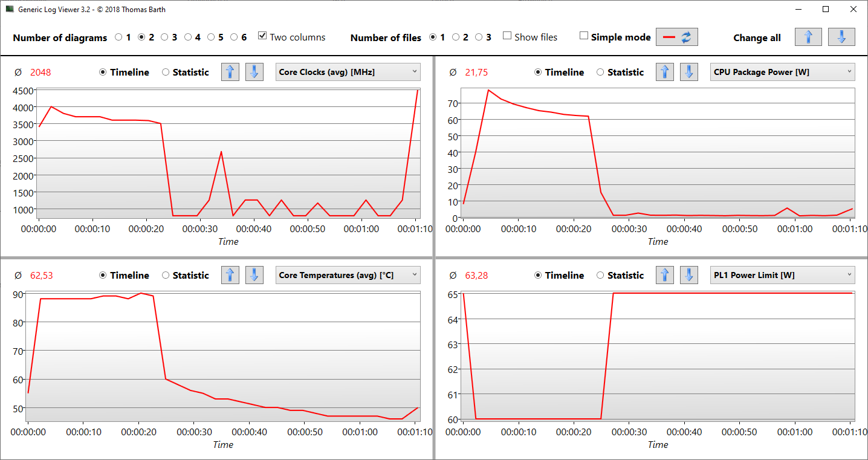The image size is (868, 460).
Task: Switch Core Clocks panel to Statistic view
Action: 166,73
